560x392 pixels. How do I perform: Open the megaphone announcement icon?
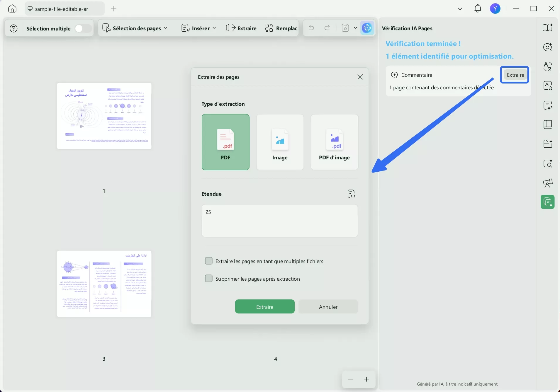(x=547, y=183)
